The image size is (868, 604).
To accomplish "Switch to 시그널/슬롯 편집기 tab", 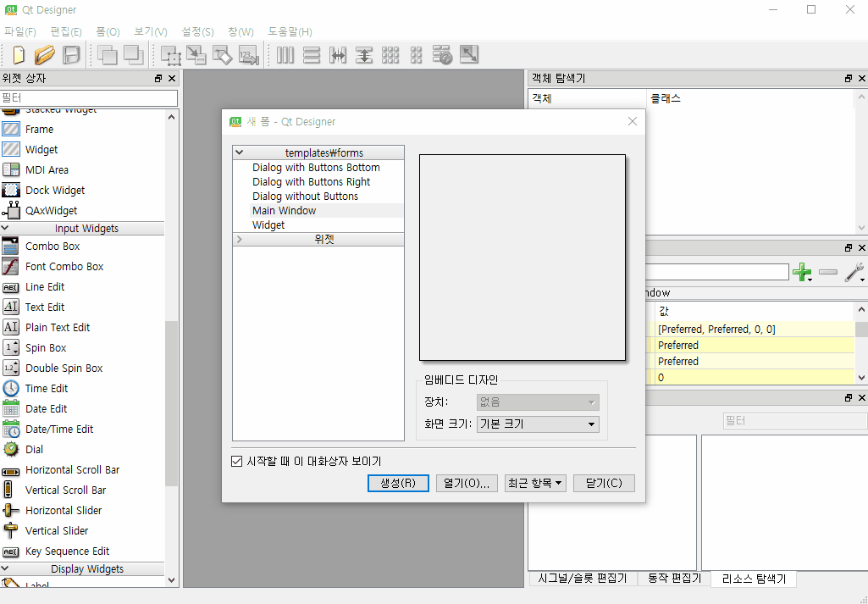I will (583, 579).
